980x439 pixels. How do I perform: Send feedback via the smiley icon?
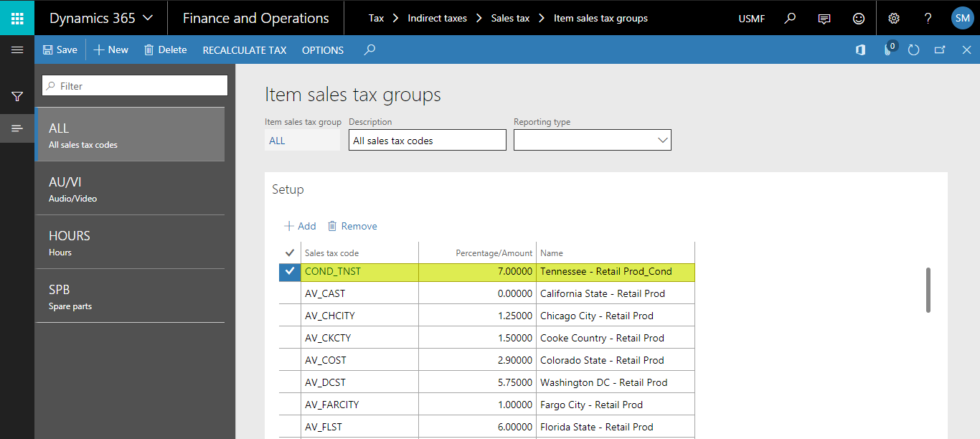tap(859, 17)
